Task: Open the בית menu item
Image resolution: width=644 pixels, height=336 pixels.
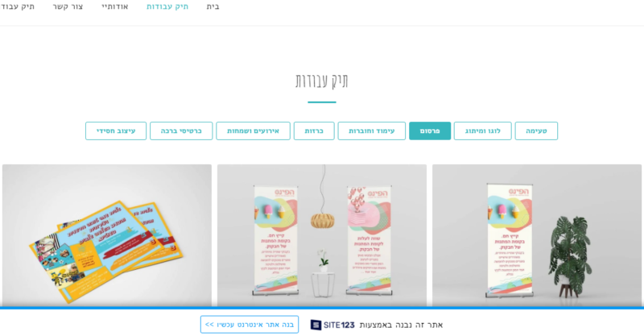Action: 213,6
